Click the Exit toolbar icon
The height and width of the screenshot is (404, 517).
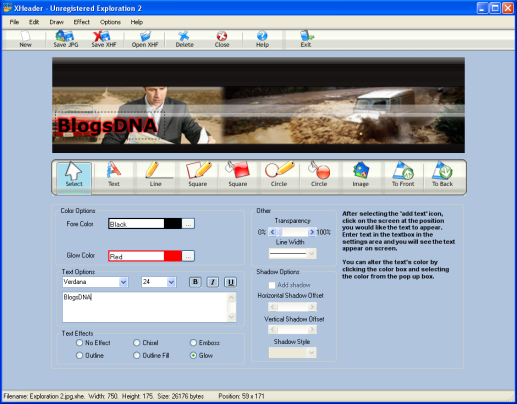coord(306,39)
